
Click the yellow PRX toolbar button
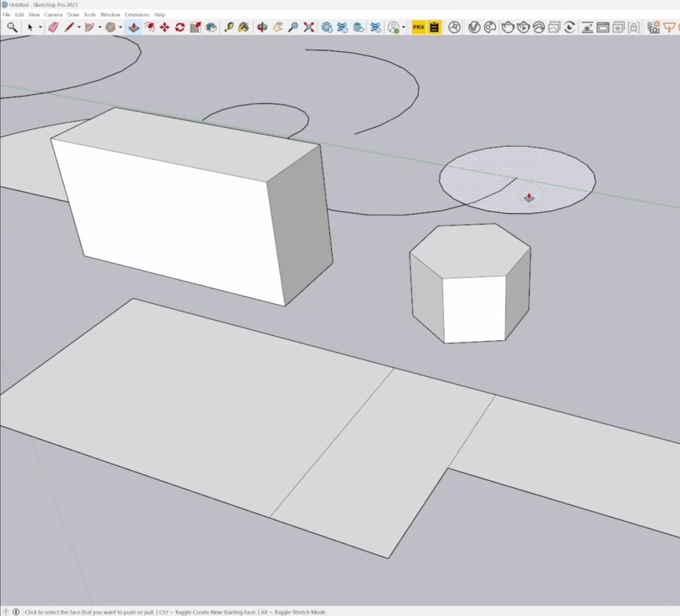[418, 27]
